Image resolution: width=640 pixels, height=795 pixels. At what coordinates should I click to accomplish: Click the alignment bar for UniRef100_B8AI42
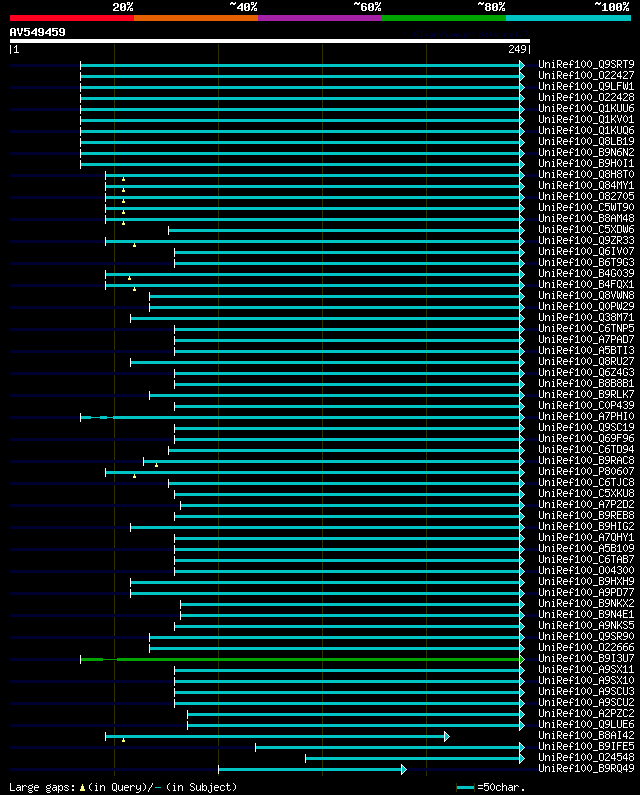275,736
